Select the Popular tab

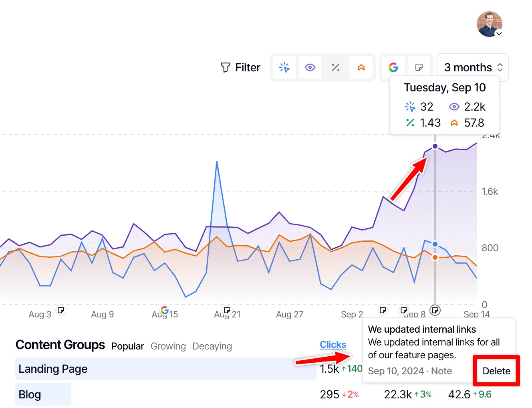click(127, 346)
